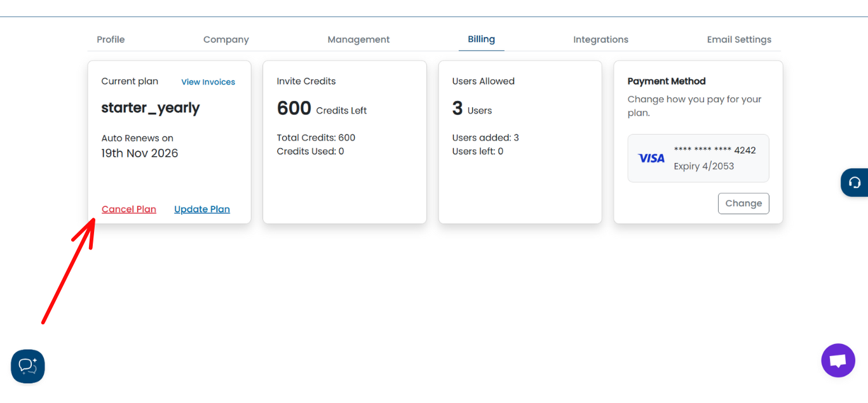868x403 pixels.
Task: Click the Current plan label
Action: click(130, 81)
